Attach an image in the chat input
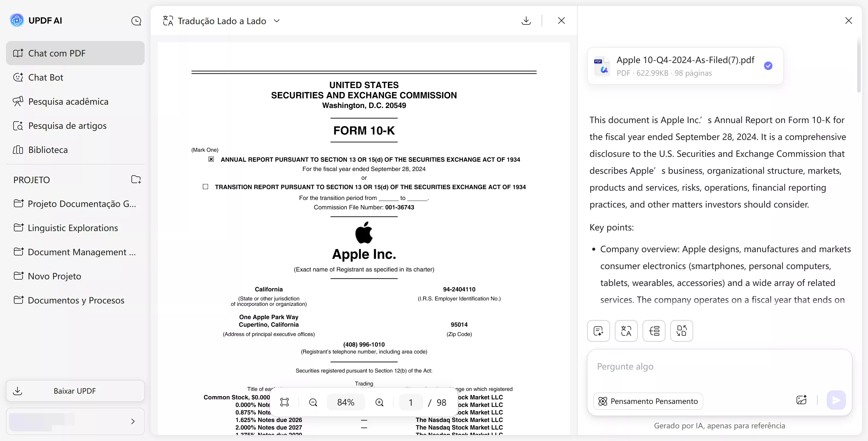 [x=802, y=400]
